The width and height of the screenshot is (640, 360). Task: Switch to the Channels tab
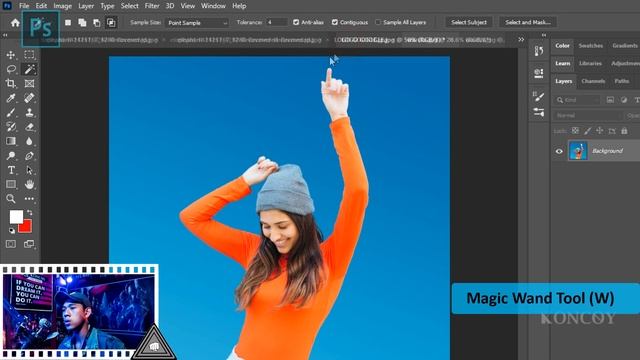593,81
